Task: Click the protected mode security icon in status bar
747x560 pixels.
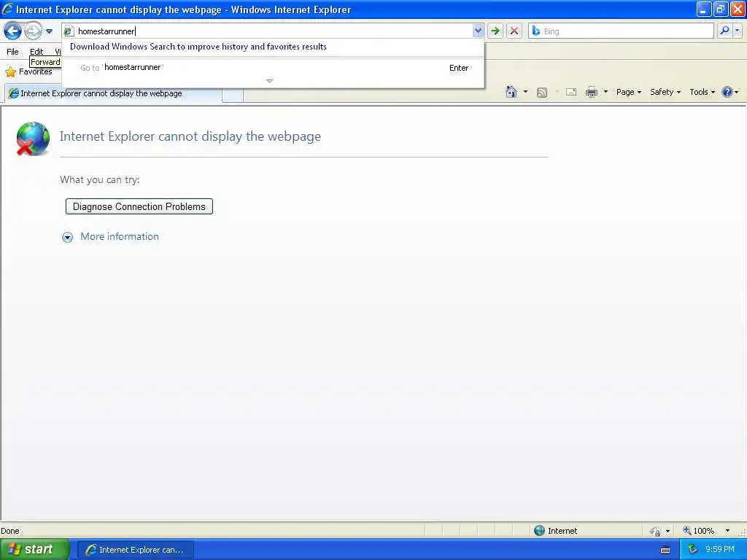Action: [656, 531]
